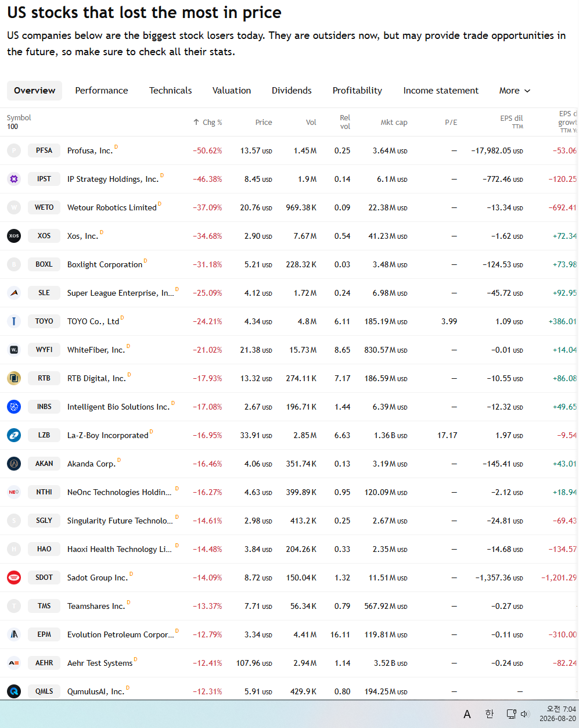Click the Korean 한 input indicator
579x728 pixels.
[489, 714]
